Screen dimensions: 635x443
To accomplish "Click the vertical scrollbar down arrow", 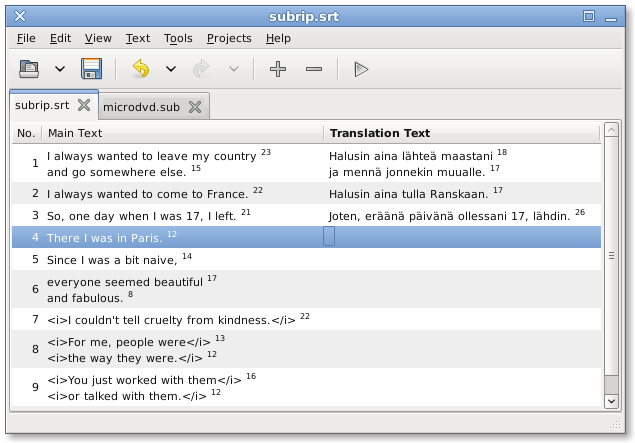I will point(609,401).
